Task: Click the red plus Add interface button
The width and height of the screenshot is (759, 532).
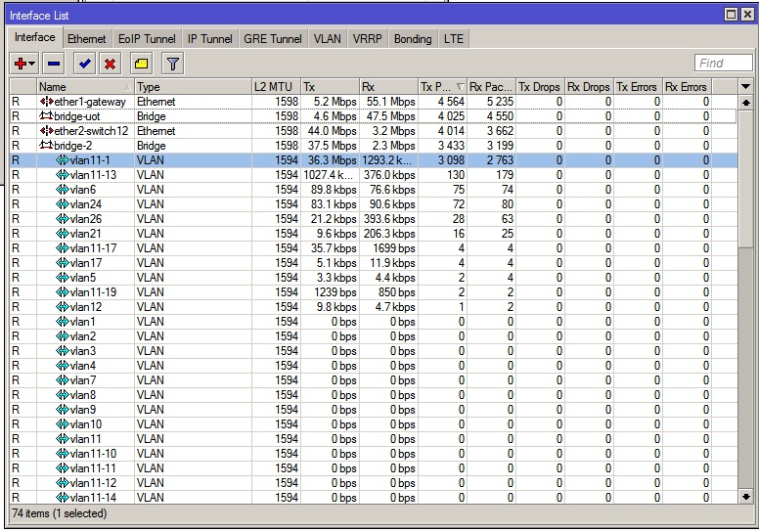Action: [20, 64]
